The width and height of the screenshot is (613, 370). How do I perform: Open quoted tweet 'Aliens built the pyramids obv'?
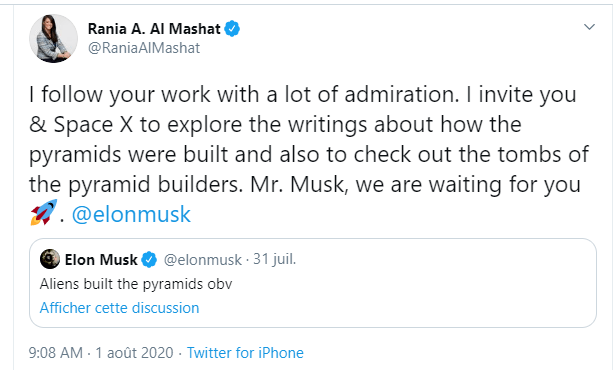tap(136, 284)
